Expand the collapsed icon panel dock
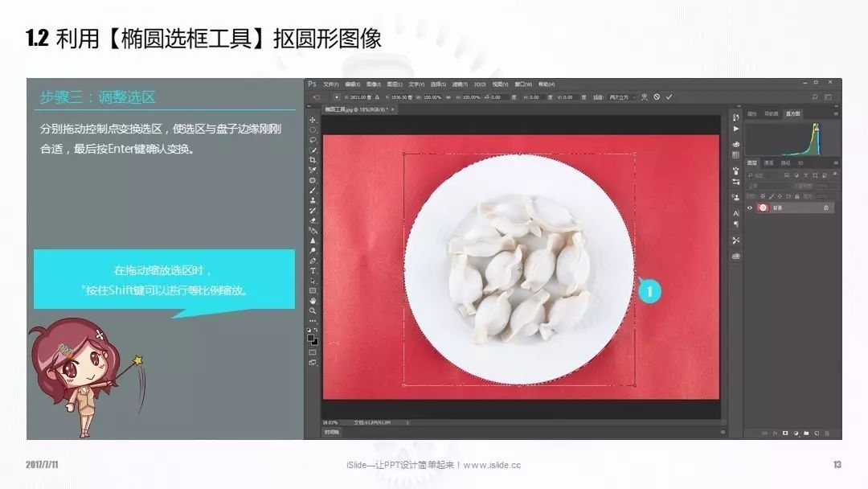 tap(739, 106)
